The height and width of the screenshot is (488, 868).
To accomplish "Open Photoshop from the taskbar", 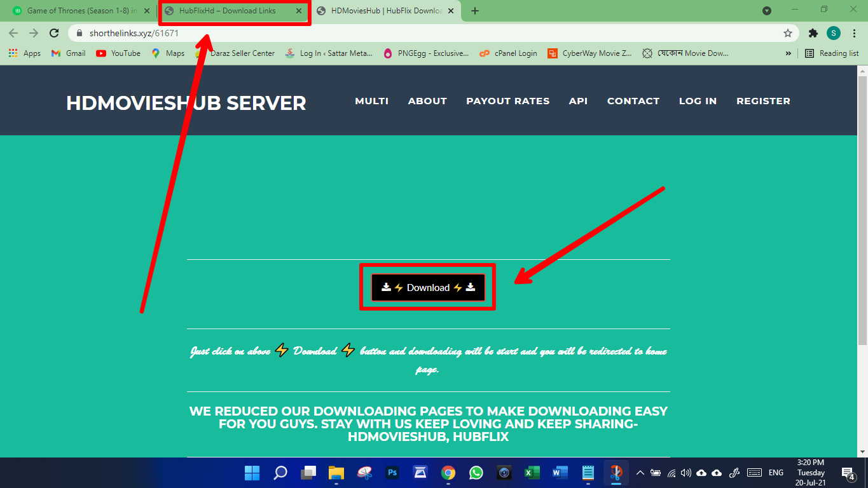I will point(392,473).
